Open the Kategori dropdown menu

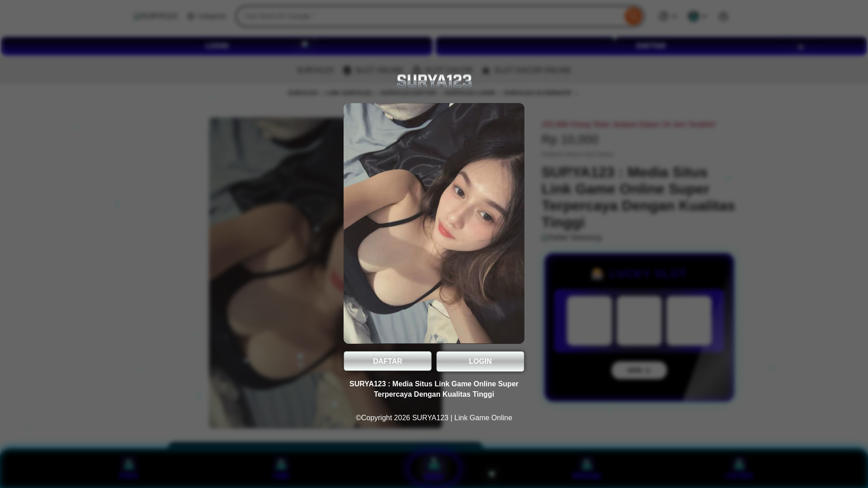pos(212,16)
